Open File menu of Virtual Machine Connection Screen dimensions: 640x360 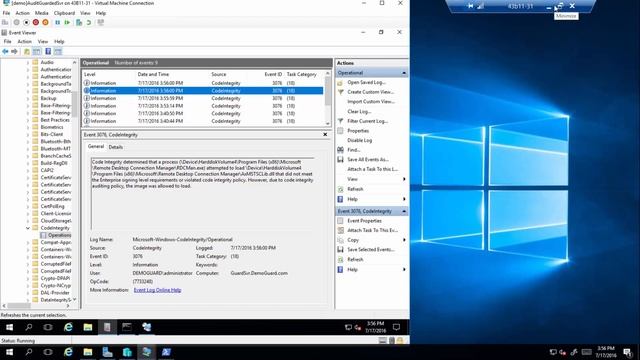[6, 13]
